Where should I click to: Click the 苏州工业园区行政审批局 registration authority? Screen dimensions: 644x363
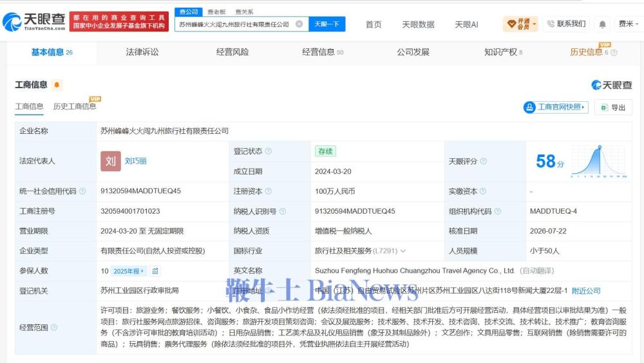pyautogui.click(x=140, y=290)
